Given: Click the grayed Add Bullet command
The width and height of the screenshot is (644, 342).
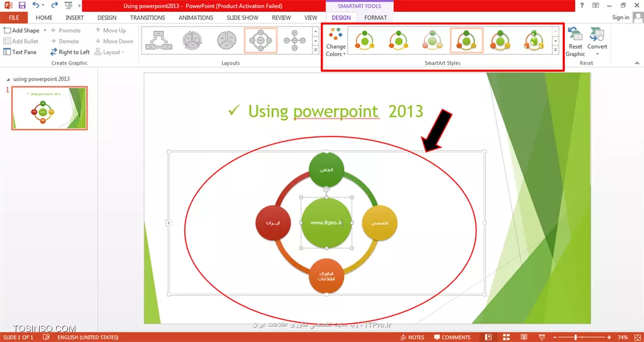Looking at the screenshot, I should [21, 41].
